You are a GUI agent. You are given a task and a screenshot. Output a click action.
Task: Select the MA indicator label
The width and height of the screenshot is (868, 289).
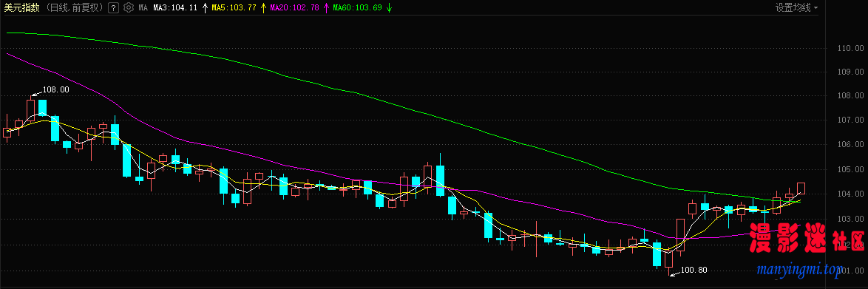(143, 7)
